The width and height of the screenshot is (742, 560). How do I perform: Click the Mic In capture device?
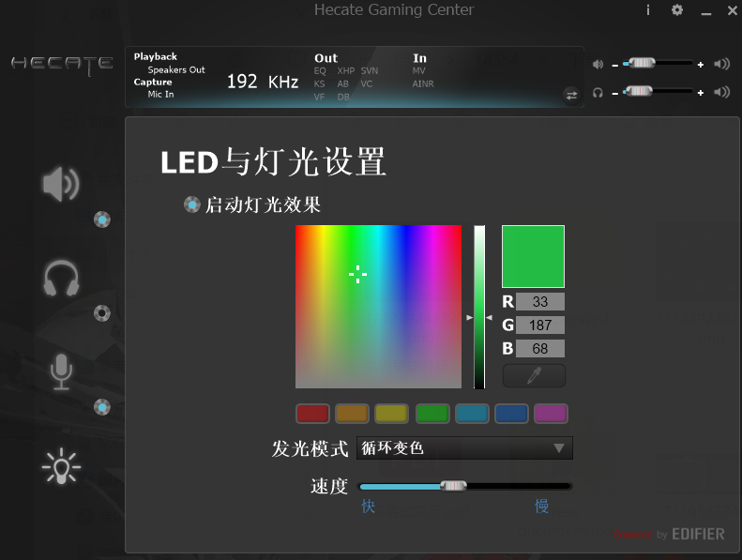(161, 94)
